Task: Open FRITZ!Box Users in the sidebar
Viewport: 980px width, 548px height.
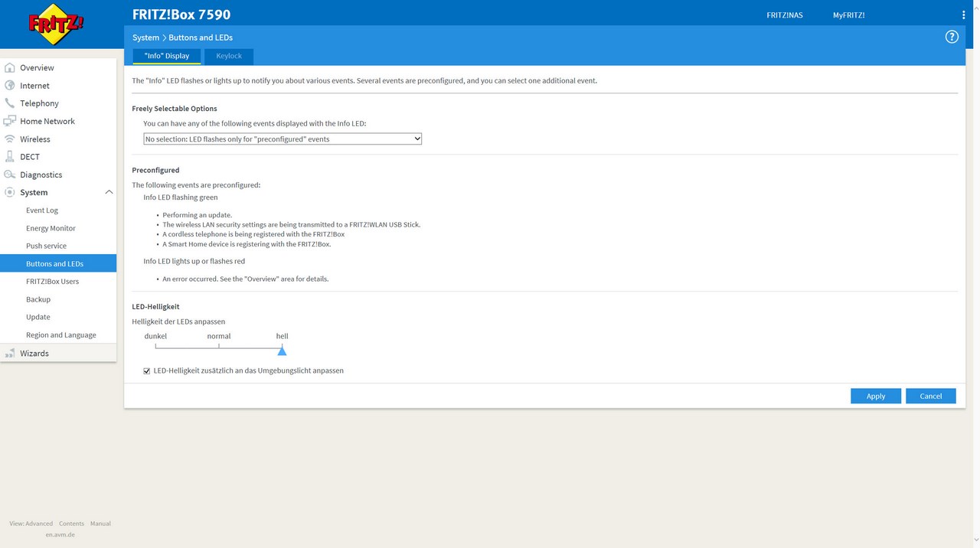Action: pos(52,282)
